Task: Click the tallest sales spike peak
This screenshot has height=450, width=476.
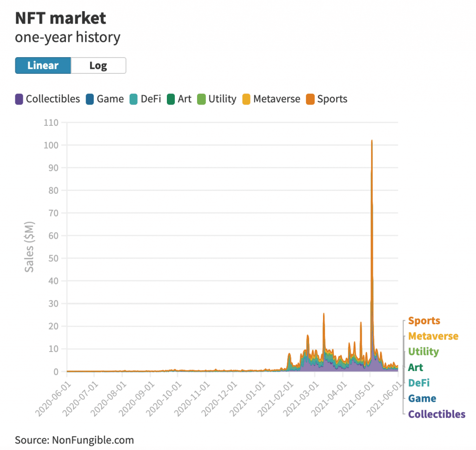Action: pos(372,141)
